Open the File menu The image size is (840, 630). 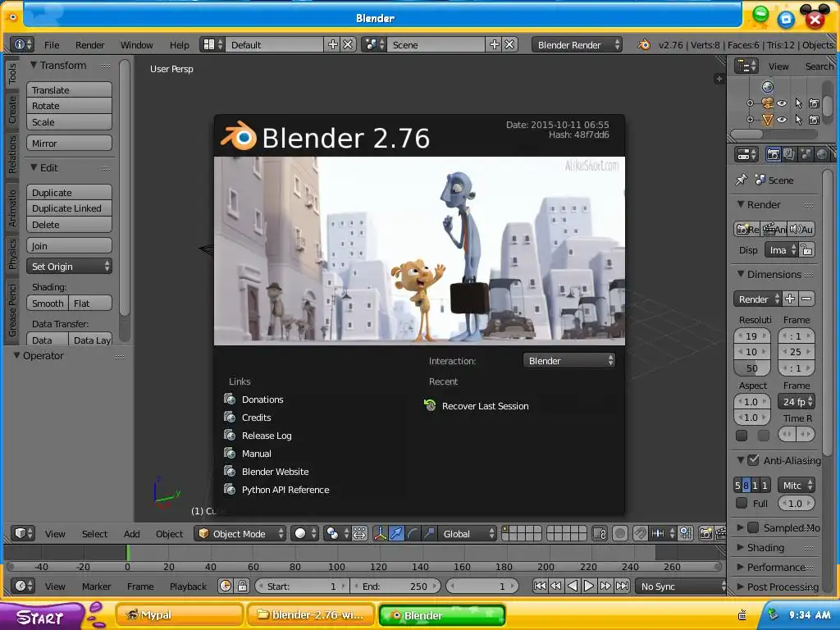pos(52,45)
